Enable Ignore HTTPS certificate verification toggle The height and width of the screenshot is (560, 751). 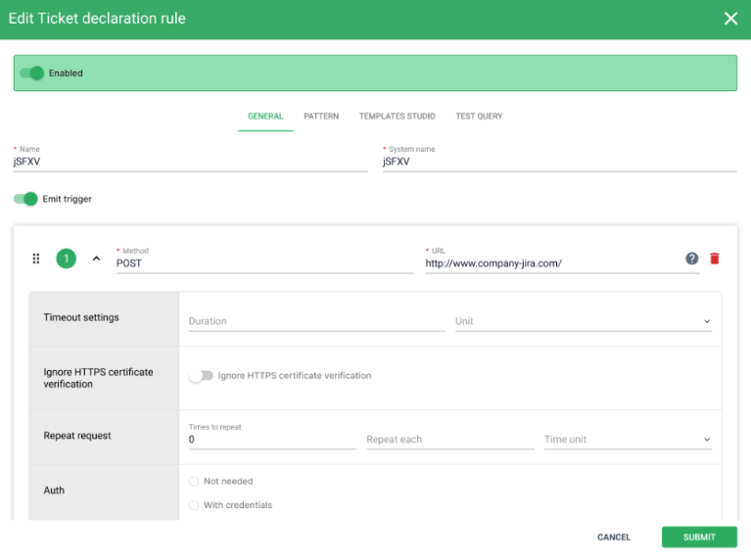point(201,376)
